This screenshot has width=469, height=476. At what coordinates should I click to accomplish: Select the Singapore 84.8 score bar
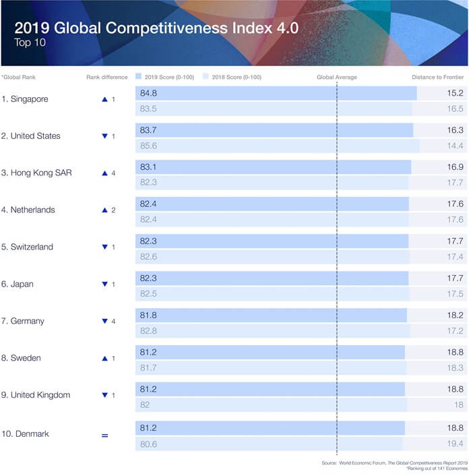click(x=276, y=93)
